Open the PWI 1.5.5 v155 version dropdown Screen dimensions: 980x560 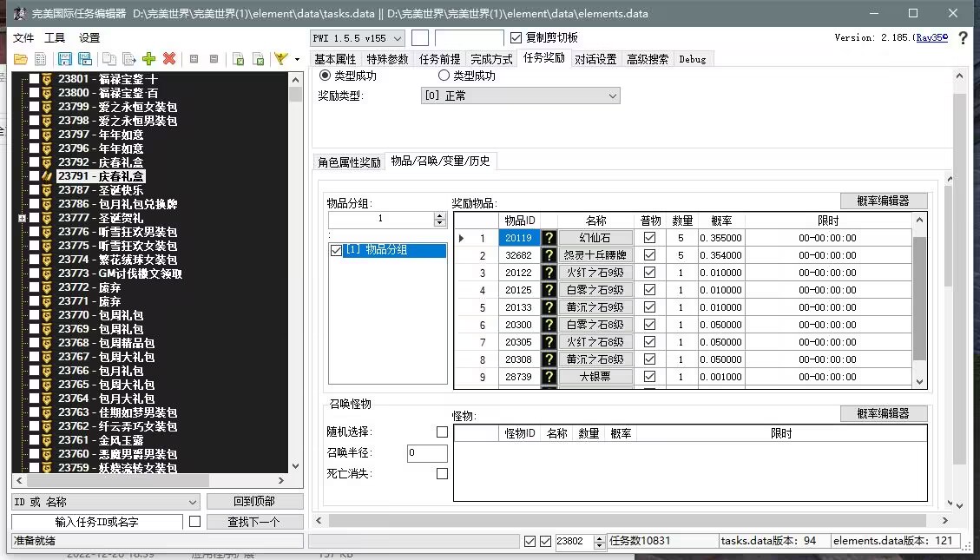398,39
